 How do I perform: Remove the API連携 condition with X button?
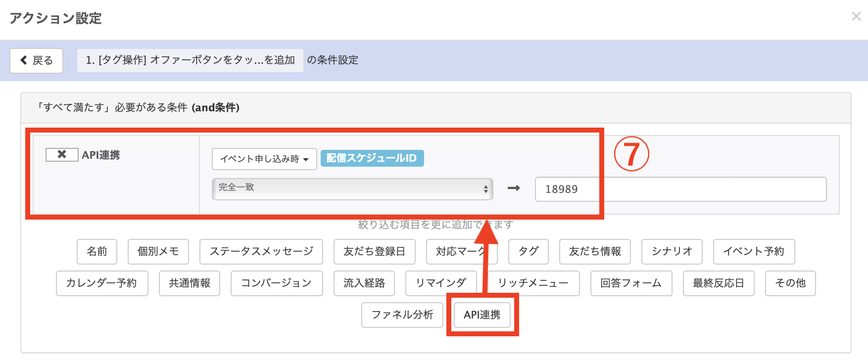click(x=62, y=155)
